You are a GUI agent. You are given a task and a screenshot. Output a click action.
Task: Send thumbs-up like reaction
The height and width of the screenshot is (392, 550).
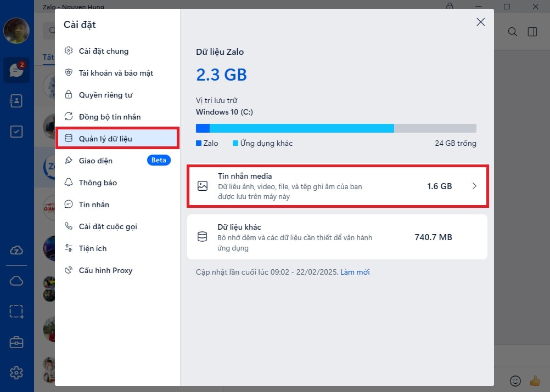(x=535, y=381)
